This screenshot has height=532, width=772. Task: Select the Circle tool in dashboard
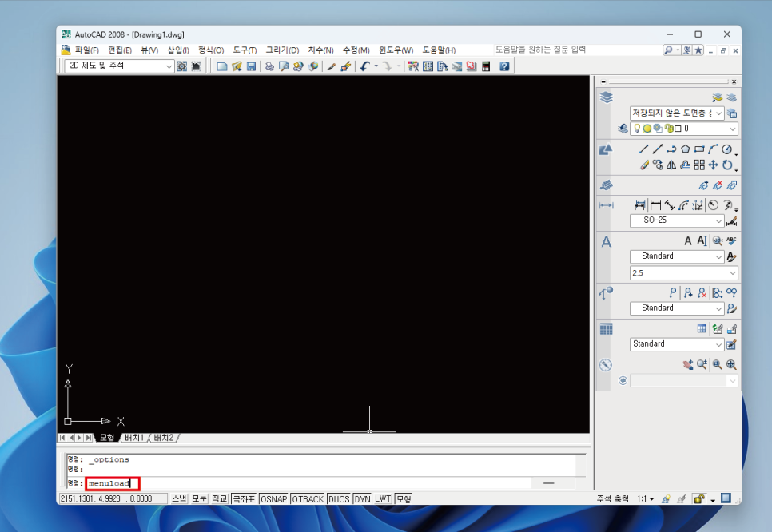click(x=726, y=149)
